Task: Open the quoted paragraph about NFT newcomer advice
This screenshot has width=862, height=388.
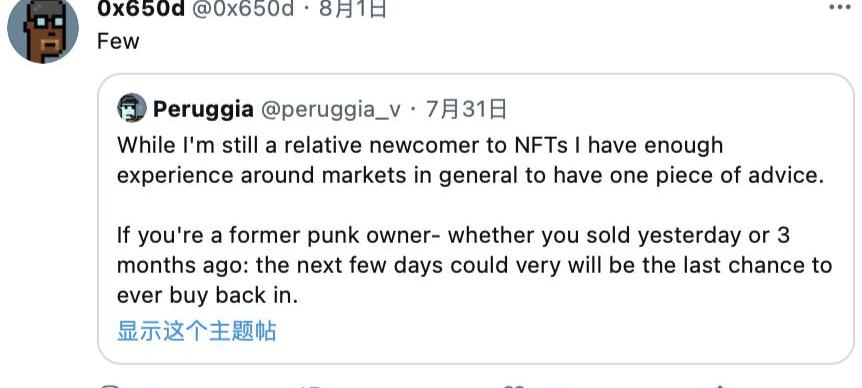Action: [471, 160]
